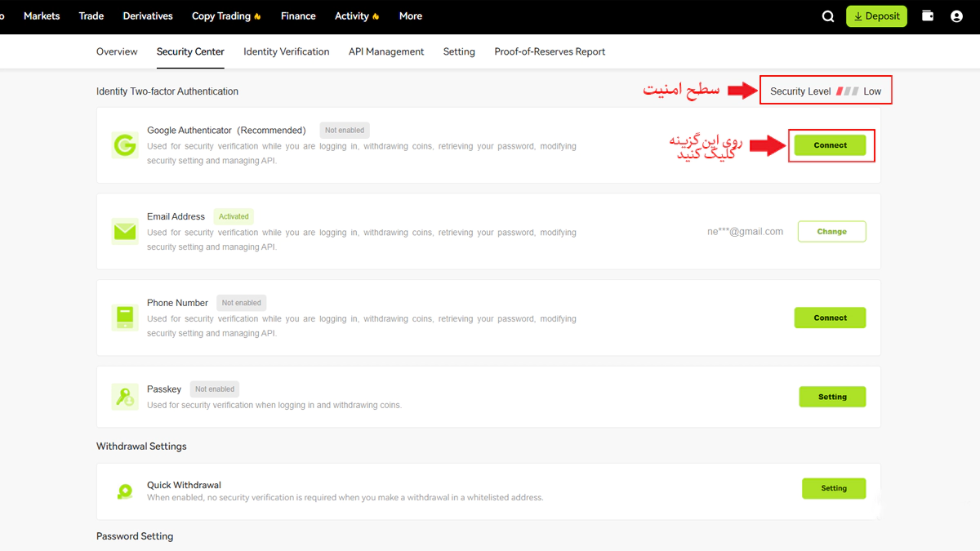980x551 pixels.
Task: Click the Google Authenticator icon
Action: pos(125,145)
